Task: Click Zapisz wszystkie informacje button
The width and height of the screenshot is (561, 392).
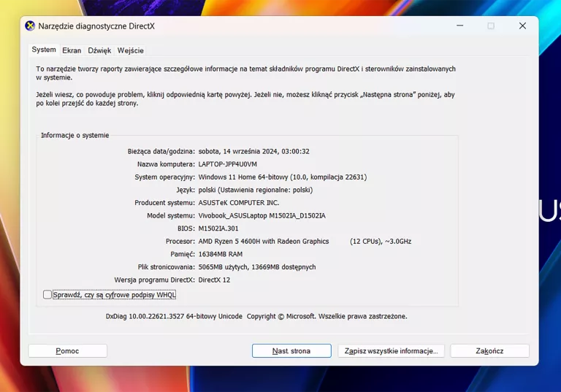Action: [x=391, y=351]
